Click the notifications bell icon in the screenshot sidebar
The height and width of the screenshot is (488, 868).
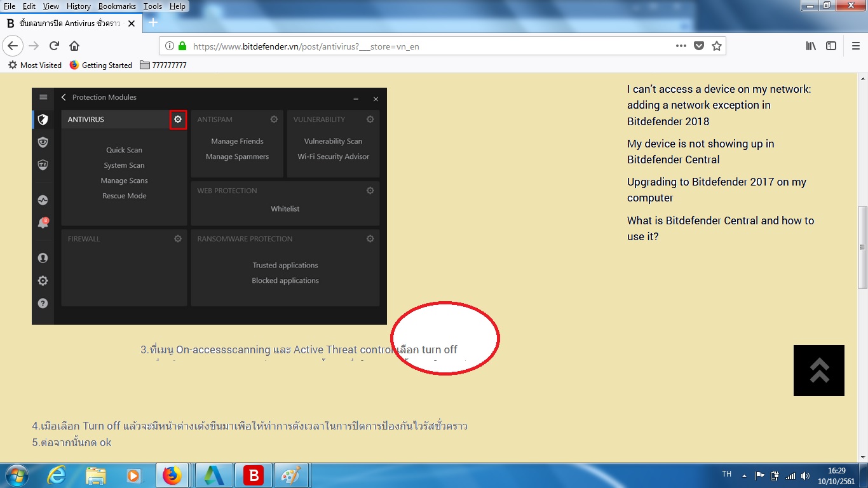coord(43,223)
